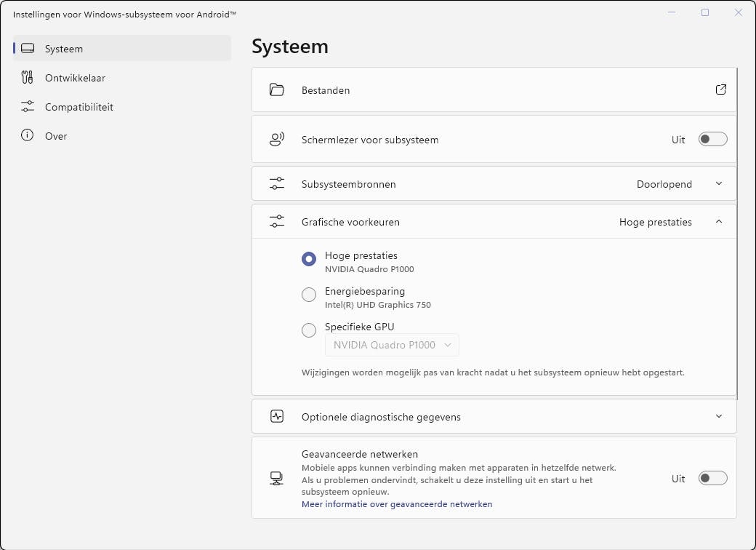
Task: Expand the Subsysteembronnen chevron
Action: coord(719,184)
